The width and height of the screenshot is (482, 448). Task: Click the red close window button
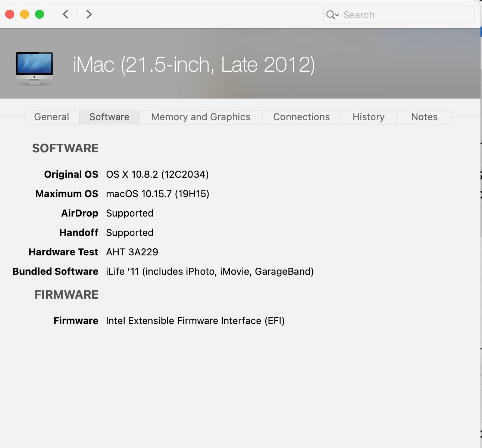(10, 15)
